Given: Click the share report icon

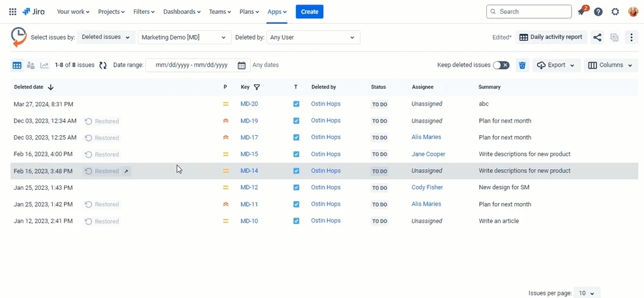Looking at the screenshot, I should pyautogui.click(x=597, y=38).
